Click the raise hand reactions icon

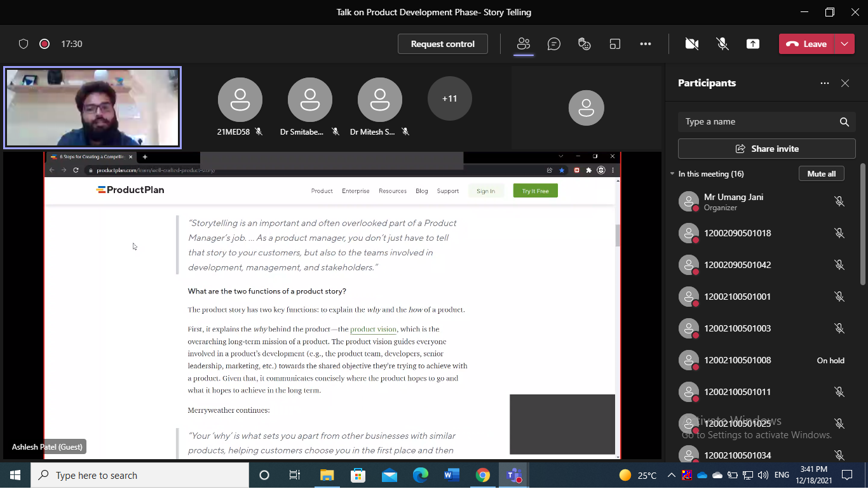585,44
